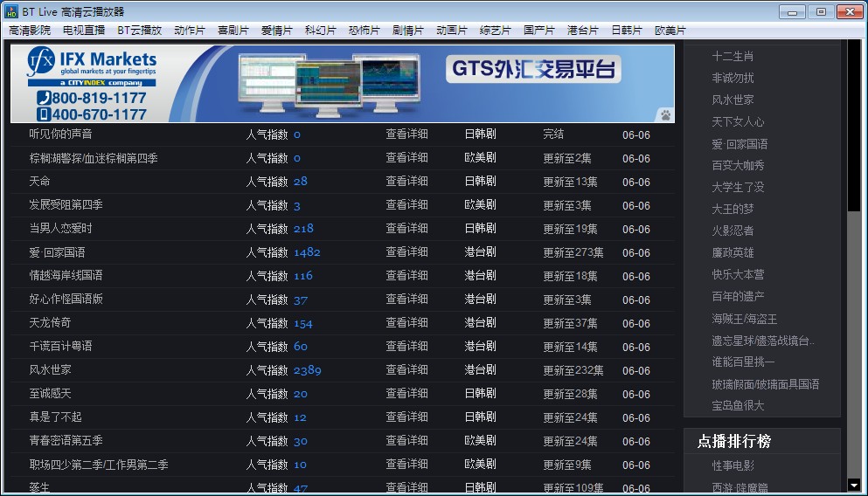Screen dimensions: 868x496
Task: Click 更新至273集 episode status
Action: 573,252
